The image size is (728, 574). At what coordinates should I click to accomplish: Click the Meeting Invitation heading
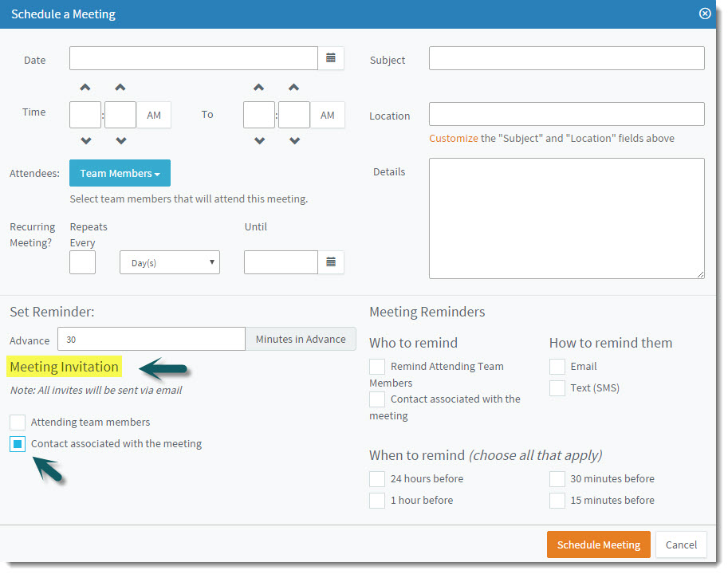pyautogui.click(x=64, y=367)
